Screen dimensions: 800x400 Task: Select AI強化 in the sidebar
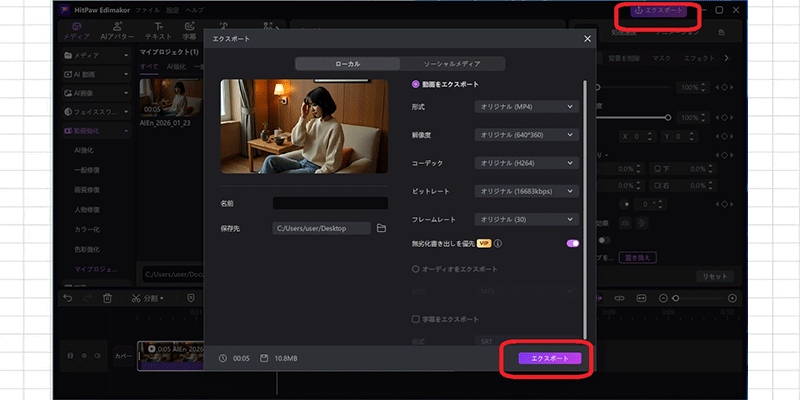click(x=84, y=151)
